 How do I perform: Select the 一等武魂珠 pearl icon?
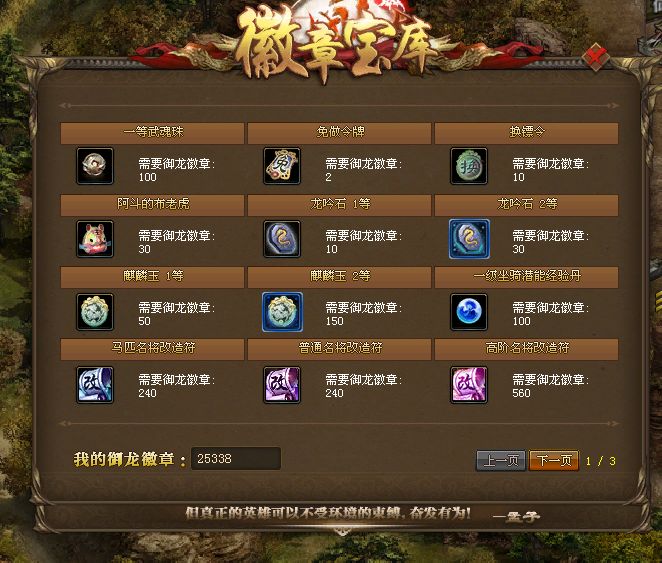95,166
